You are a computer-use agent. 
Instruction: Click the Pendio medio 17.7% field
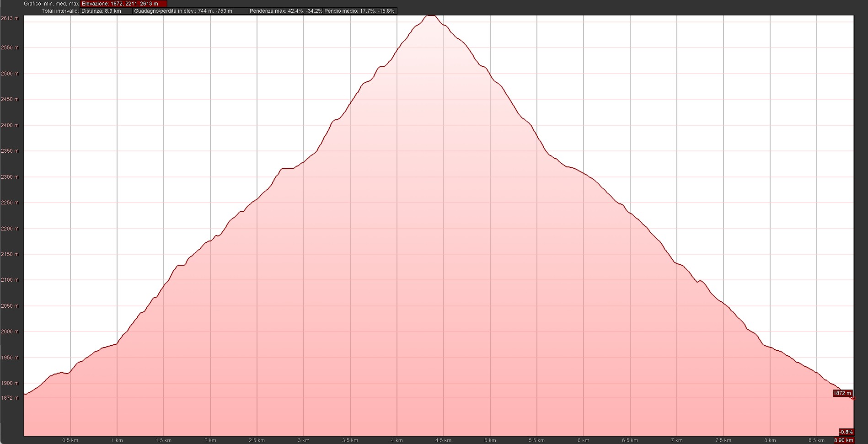(x=359, y=11)
